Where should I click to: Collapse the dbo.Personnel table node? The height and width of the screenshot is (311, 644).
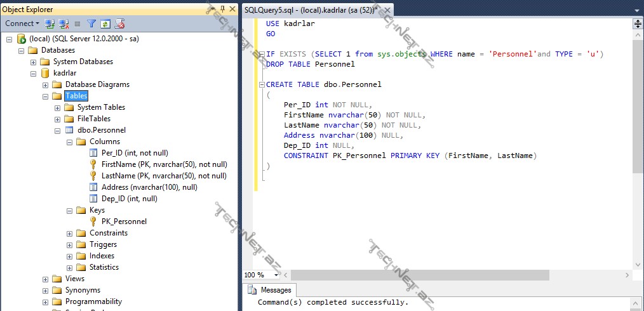58,130
